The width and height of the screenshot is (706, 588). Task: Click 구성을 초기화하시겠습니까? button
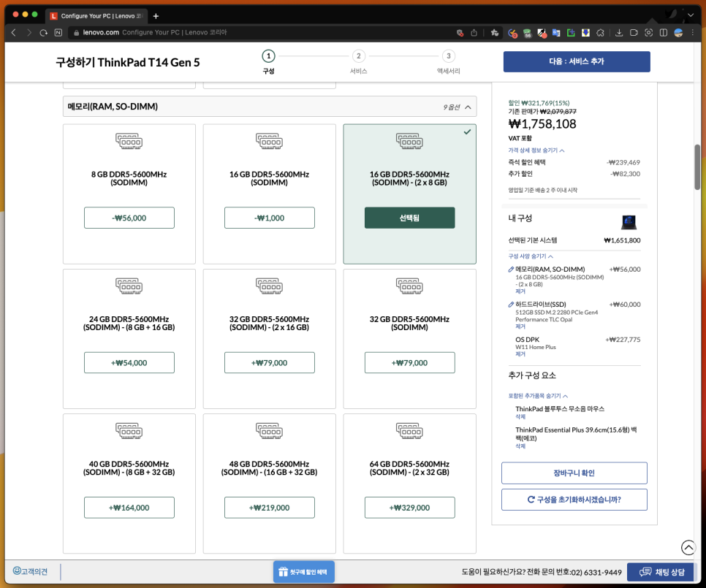[x=574, y=500]
